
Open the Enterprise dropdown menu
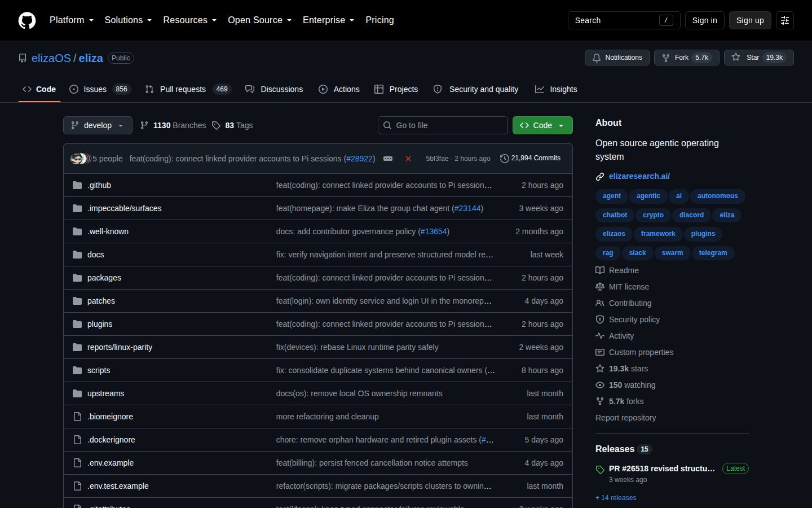tap(328, 20)
